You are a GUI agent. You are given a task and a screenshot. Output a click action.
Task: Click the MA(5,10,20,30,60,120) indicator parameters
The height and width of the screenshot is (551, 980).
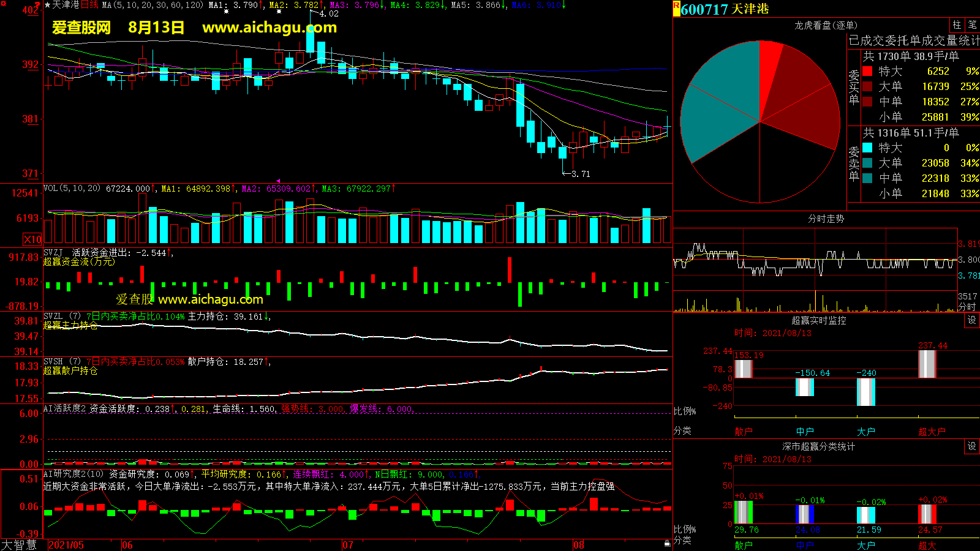152,5
